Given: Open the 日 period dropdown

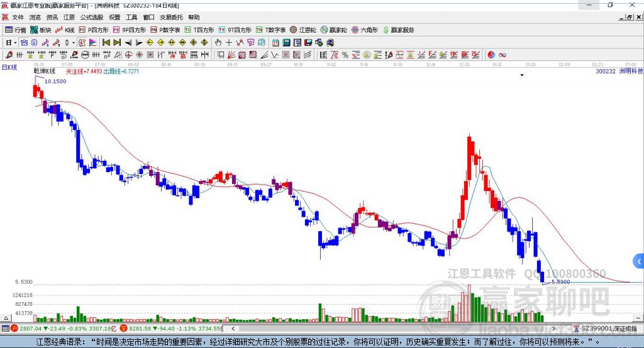Looking at the screenshot, I should 11,43.
